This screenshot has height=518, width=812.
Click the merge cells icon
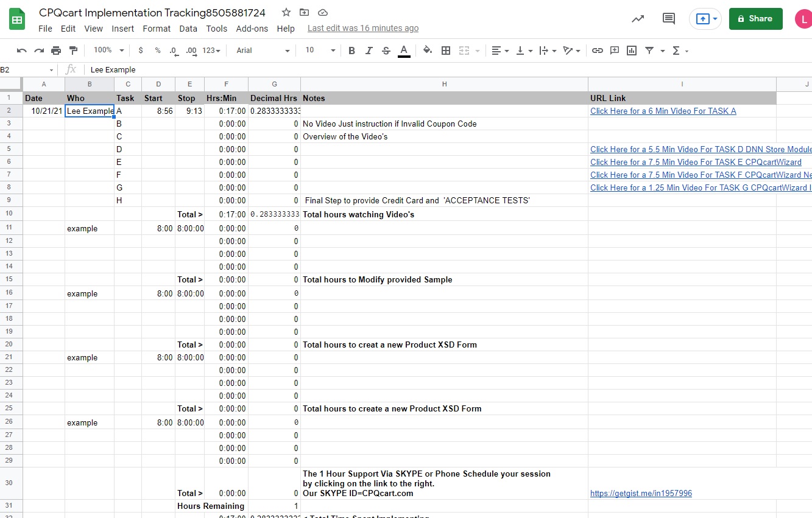point(464,51)
